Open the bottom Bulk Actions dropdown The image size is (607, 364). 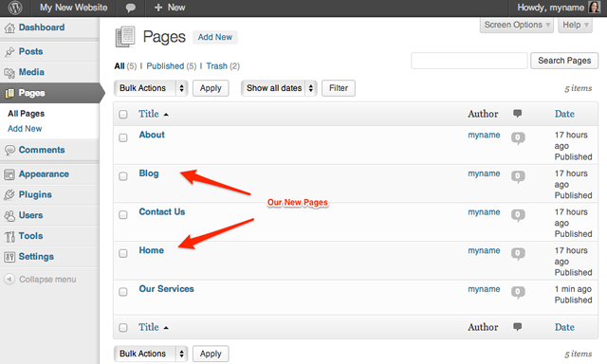point(151,354)
